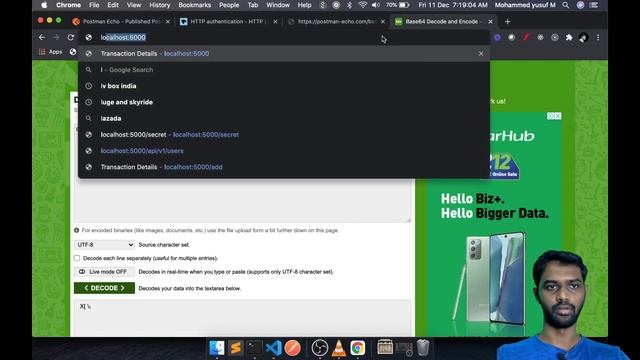Remove the Transaction Details suggestion with its X
The width and height of the screenshot is (640, 360).
click(481, 53)
